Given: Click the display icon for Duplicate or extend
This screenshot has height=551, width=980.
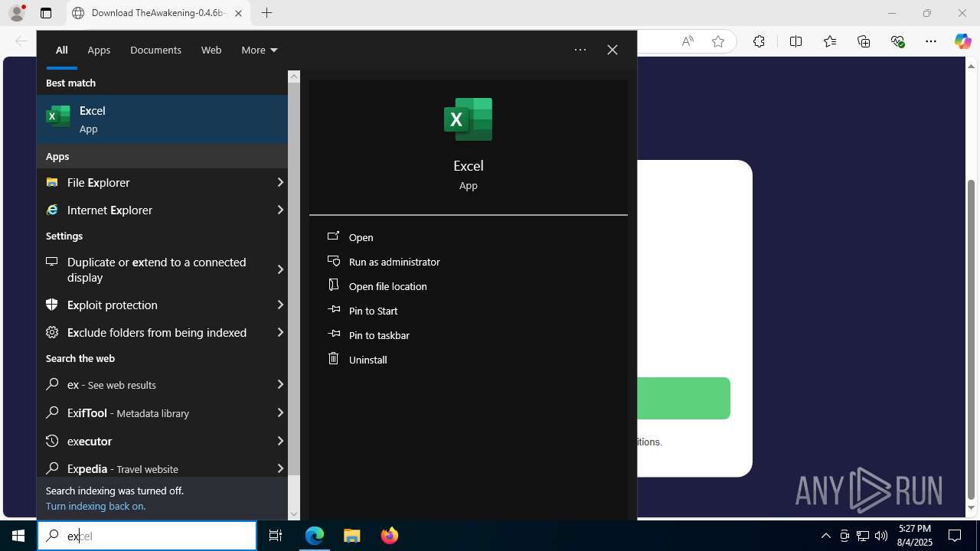Looking at the screenshot, I should [52, 262].
